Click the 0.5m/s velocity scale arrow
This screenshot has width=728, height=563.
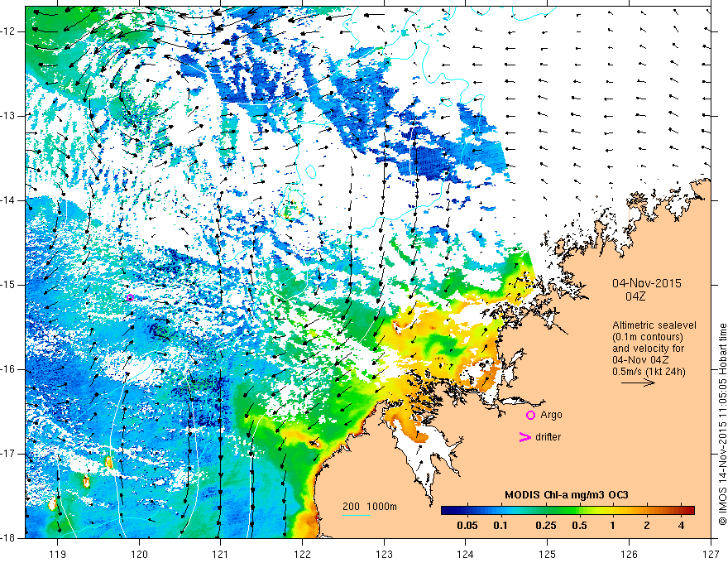(638, 383)
